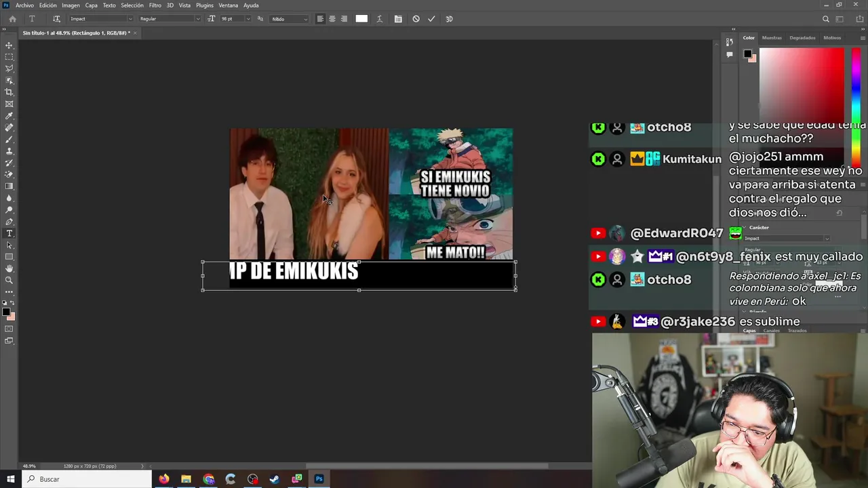This screenshot has height=488, width=868.
Task: Open the History panel icon
Action: pos(729,42)
